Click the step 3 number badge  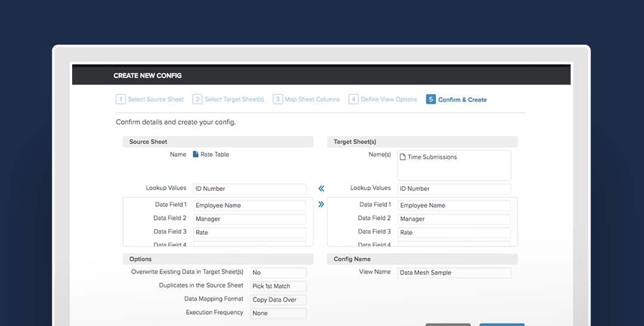pyautogui.click(x=277, y=100)
